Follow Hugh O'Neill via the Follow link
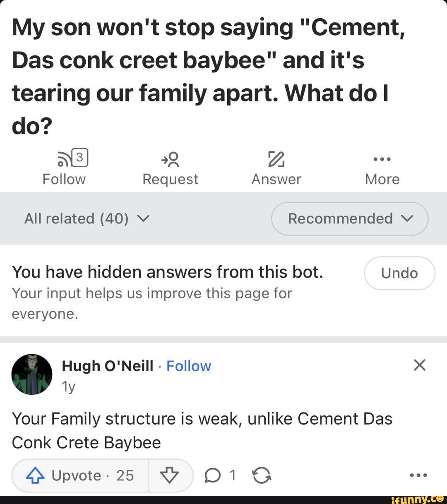Image resolution: width=447 pixels, height=504 pixels. coord(189,366)
